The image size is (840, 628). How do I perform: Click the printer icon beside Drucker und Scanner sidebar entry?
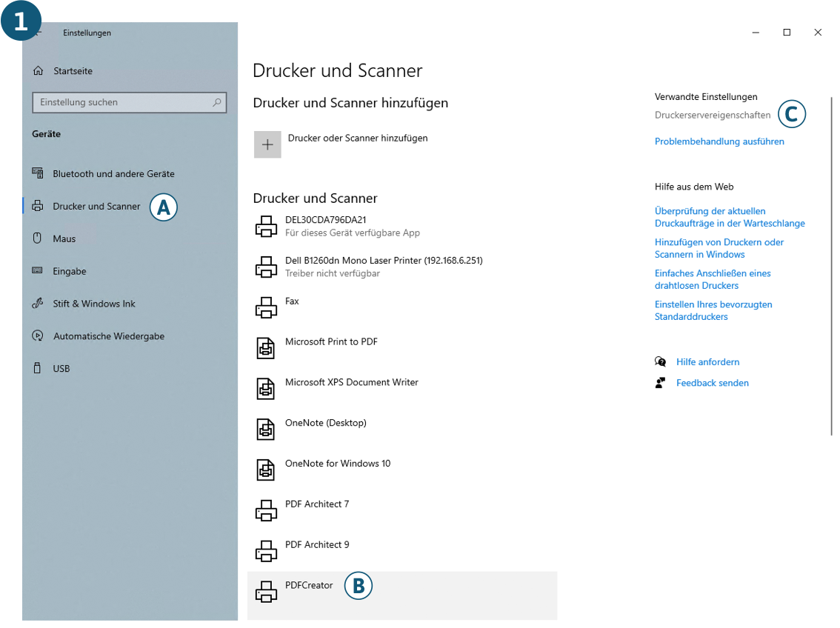38,206
